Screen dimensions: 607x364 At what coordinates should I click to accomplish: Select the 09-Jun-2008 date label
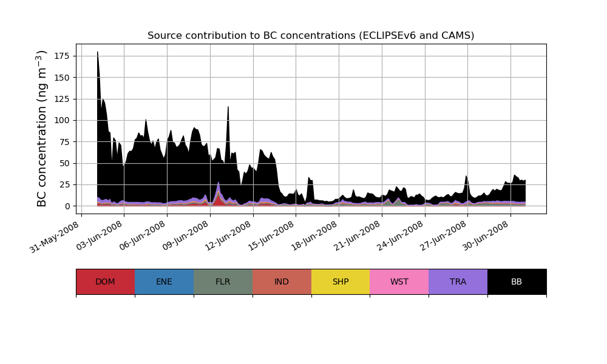pos(185,235)
